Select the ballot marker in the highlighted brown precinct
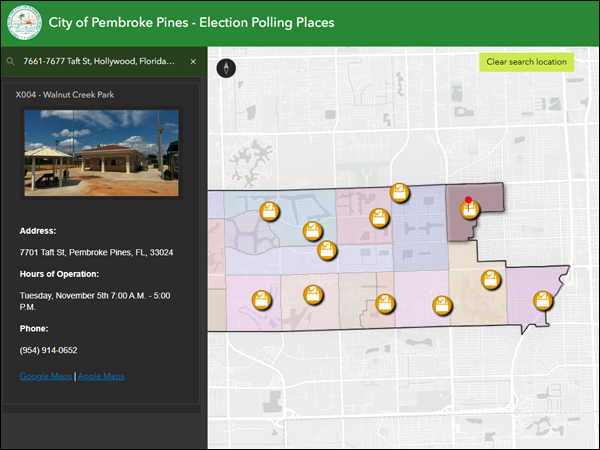The image size is (600, 450). (468, 211)
